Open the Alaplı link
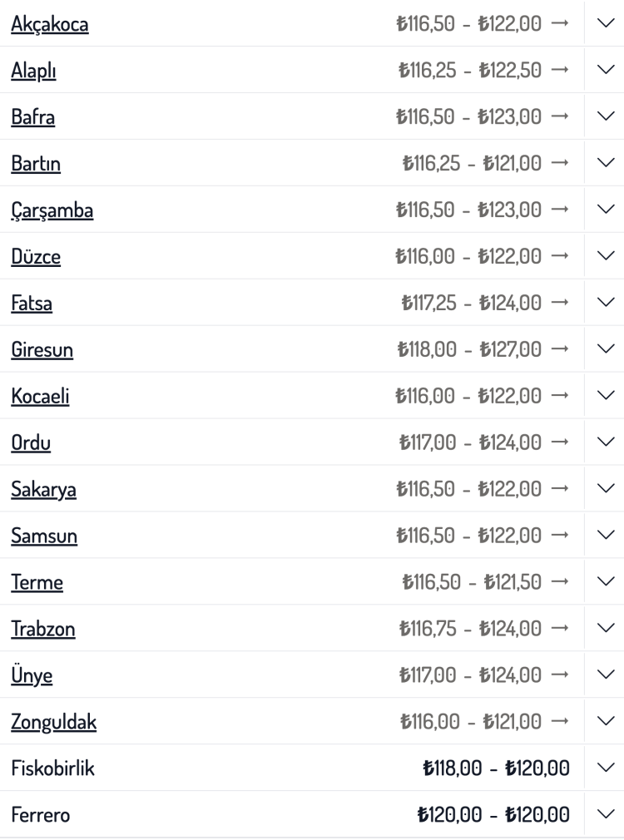The image size is (624, 840). coord(33,72)
